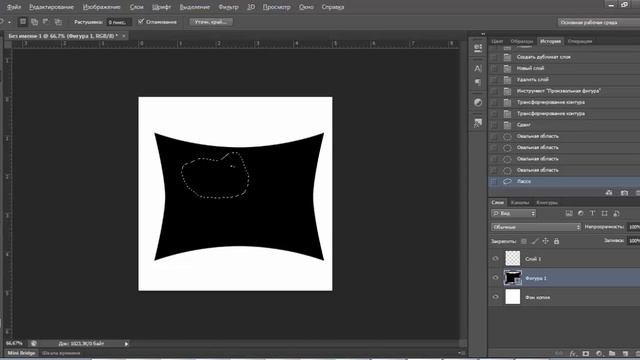Select the Фигура 1 layer thumbnail
The height and width of the screenshot is (360, 640).
pyautogui.click(x=512, y=278)
